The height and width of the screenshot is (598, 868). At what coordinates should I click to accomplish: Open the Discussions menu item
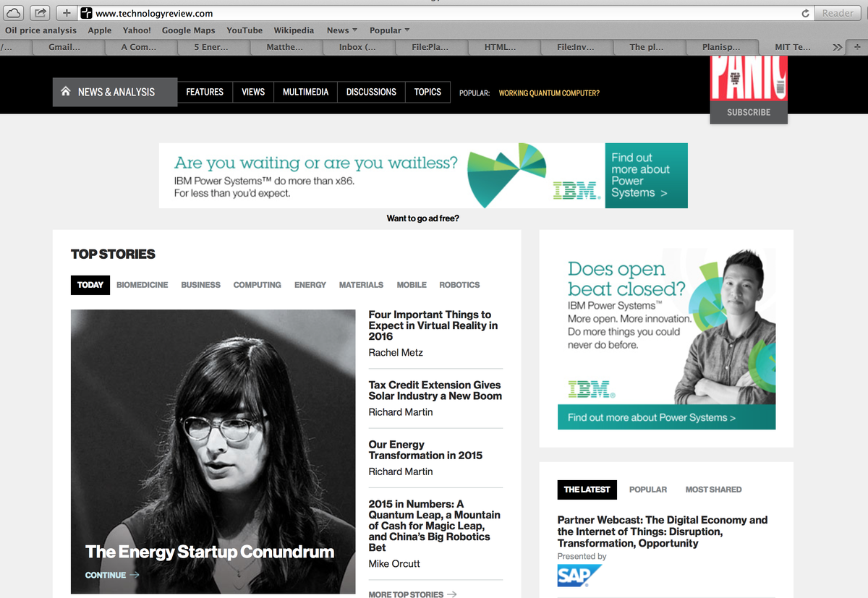tap(371, 92)
